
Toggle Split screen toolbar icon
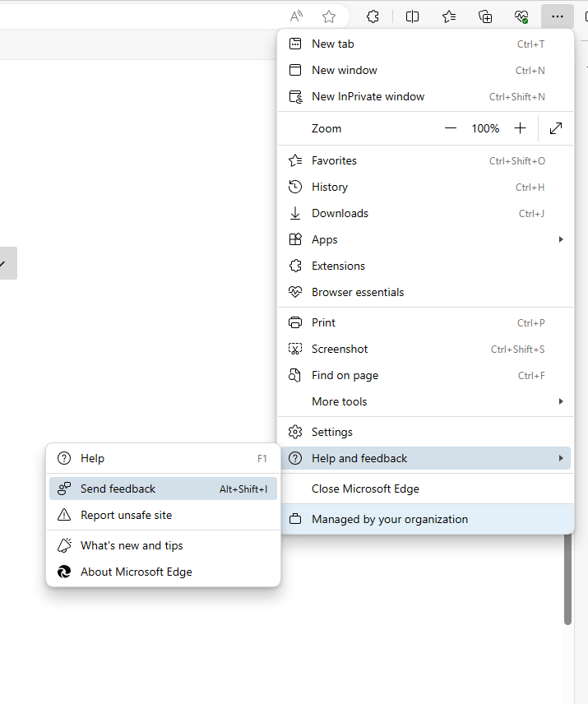tap(412, 17)
